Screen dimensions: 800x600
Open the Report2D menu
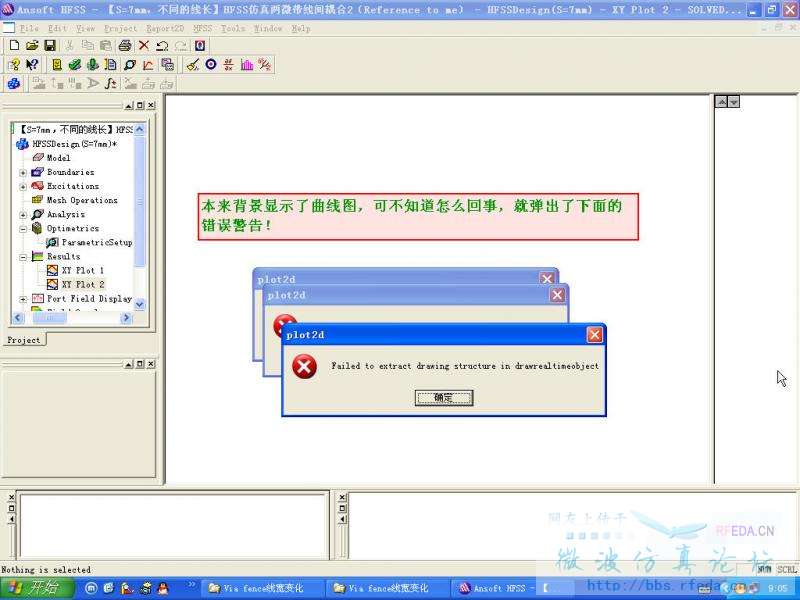pyautogui.click(x=165, y=29)
